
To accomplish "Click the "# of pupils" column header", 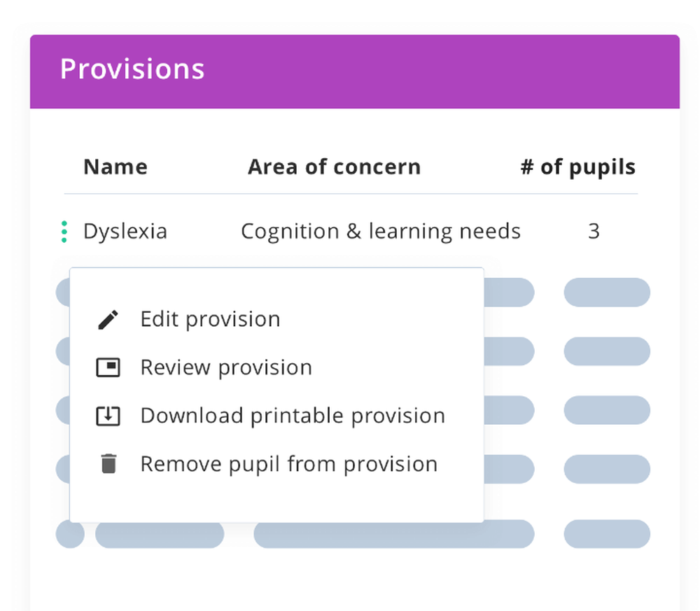I will [577, 167].
